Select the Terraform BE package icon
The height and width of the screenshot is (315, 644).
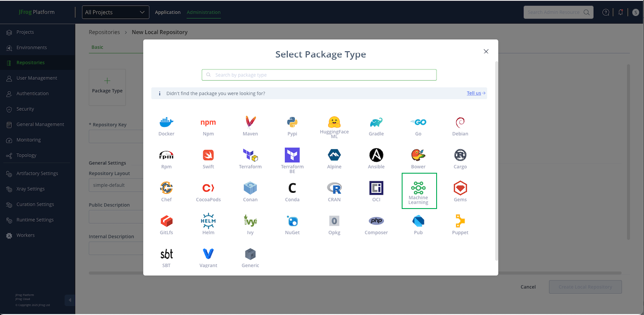point(292,160)
